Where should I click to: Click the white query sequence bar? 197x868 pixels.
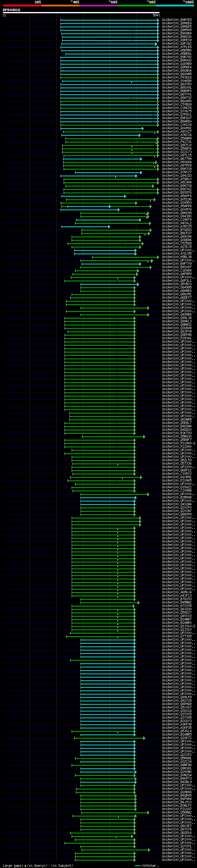click(x=81, y=13)
